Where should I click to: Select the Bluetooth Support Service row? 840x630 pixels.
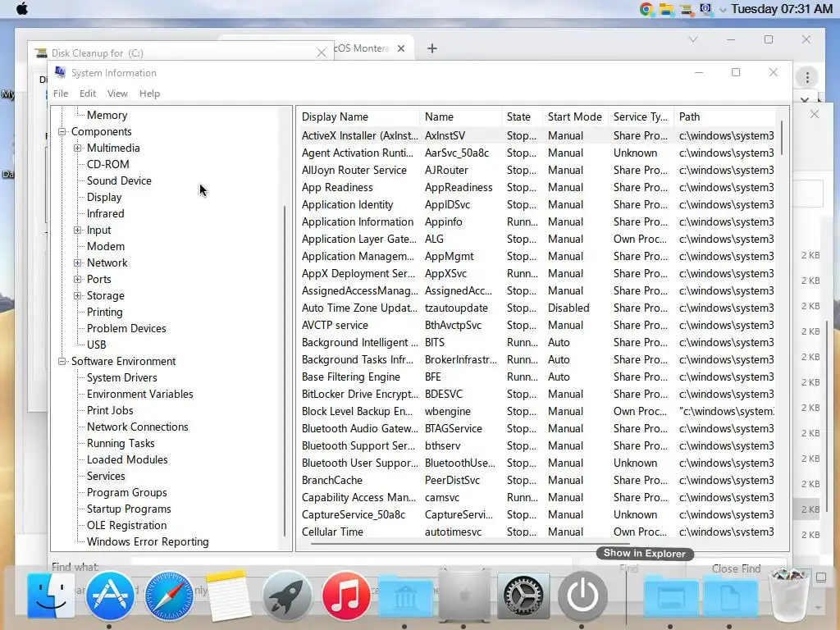[537, 445]
